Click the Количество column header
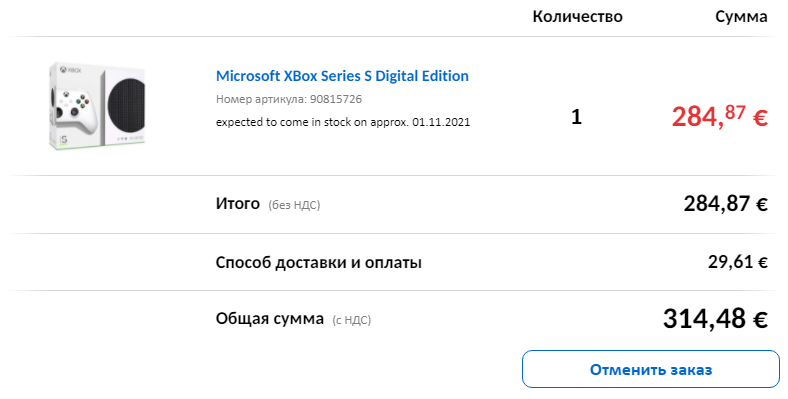Viewport: 788px width, 399px height. coord(577,17)
